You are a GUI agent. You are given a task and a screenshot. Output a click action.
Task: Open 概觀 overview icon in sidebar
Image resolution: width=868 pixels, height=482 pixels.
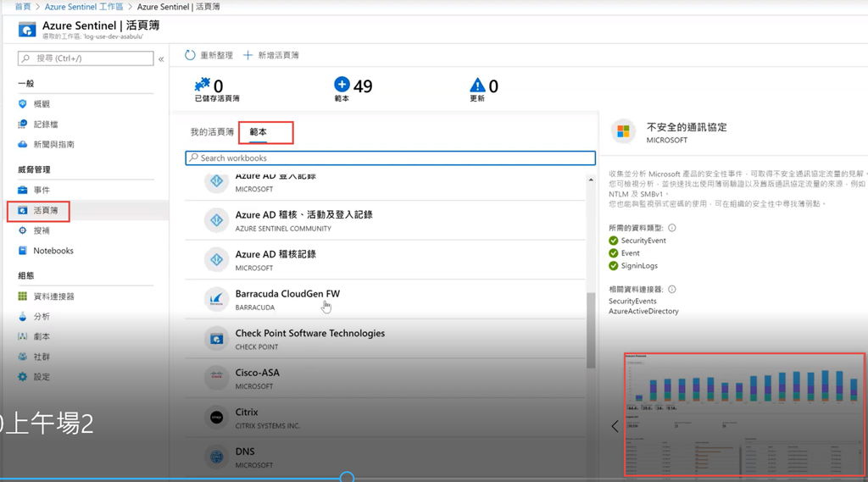coord(22,104)
